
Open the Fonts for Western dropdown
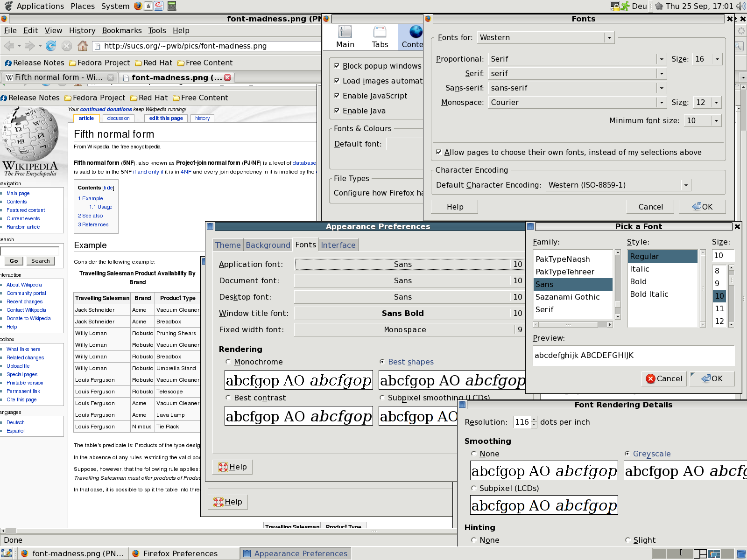click(x=545, y=38)
